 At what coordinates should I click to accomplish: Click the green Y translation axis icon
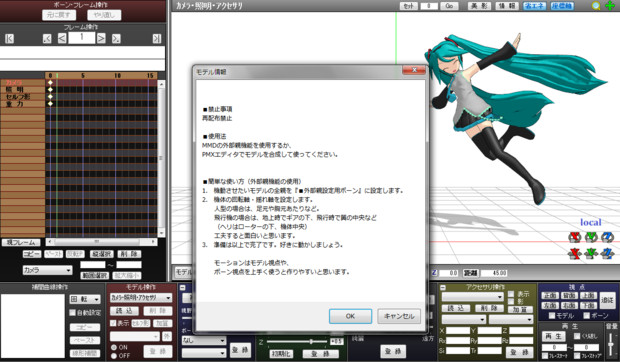click(591, 253)
